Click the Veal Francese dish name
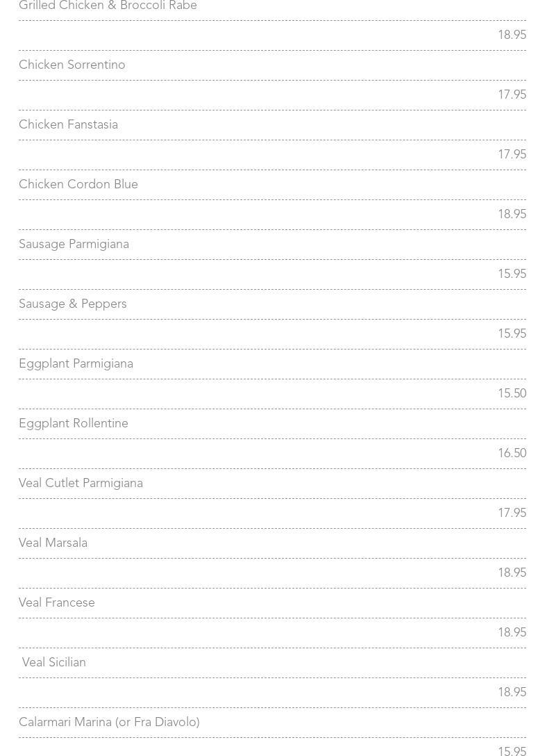 (57, 603)
